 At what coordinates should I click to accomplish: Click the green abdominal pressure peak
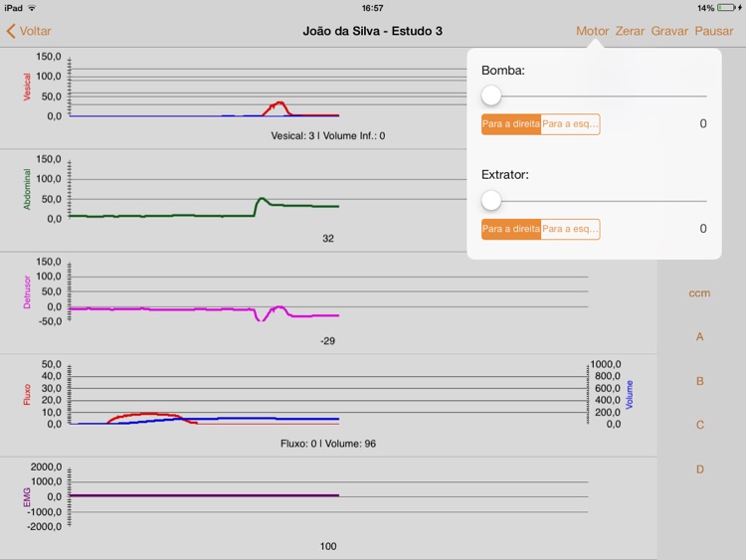[x=262, y=199]
